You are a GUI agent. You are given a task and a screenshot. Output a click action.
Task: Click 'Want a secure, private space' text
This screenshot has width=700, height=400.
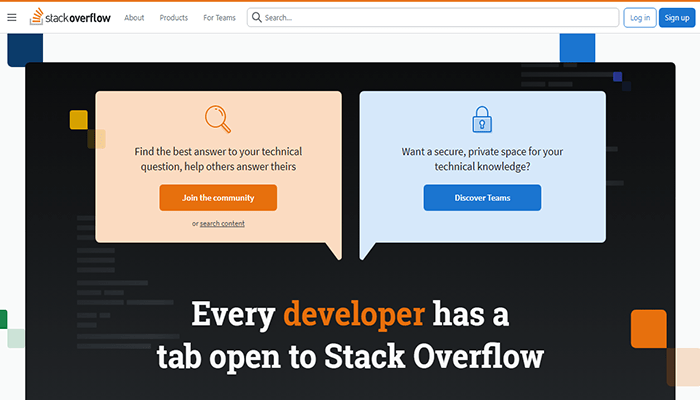tap(463, 152)
